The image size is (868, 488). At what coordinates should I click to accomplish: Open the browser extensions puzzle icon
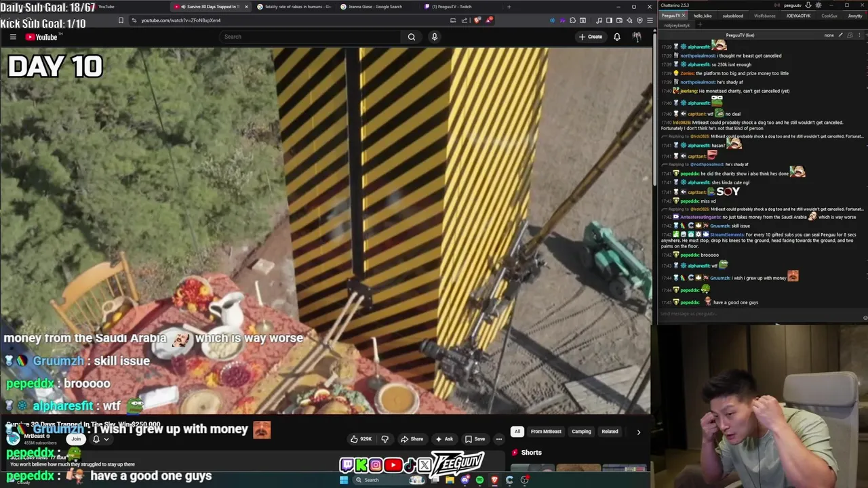point(572,20)
